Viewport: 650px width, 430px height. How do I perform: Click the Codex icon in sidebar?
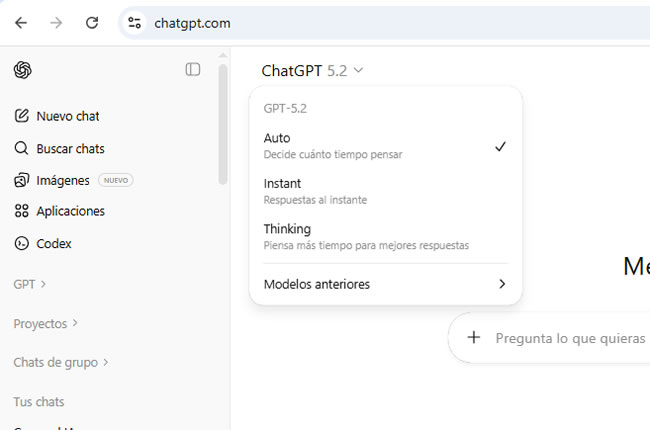tap(22, 243)
